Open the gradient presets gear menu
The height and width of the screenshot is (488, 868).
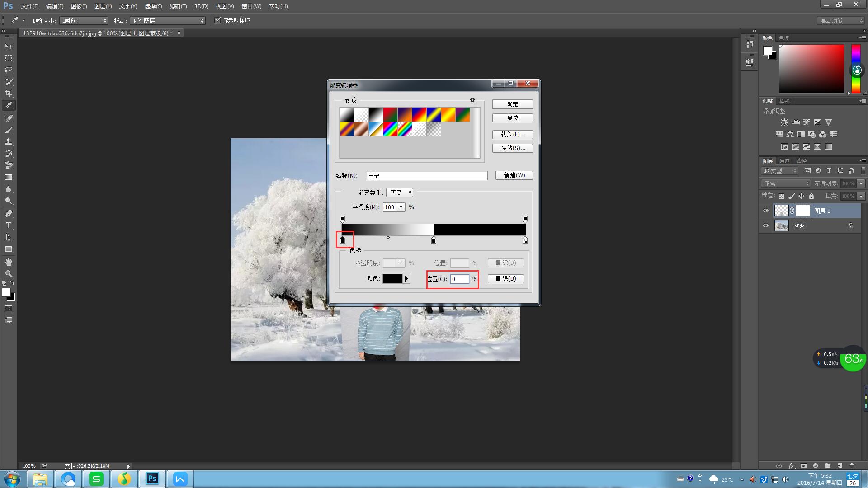click(x=473, y=100)
